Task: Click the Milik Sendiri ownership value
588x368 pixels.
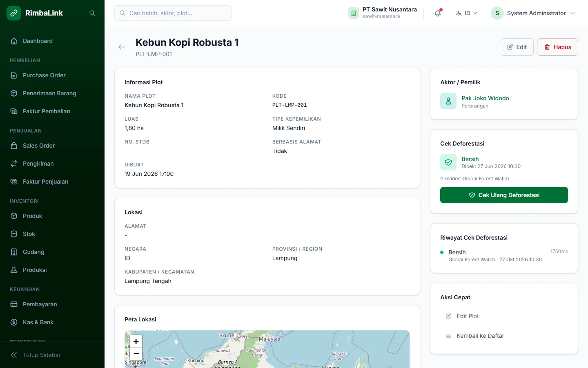Action: [289, 128]
